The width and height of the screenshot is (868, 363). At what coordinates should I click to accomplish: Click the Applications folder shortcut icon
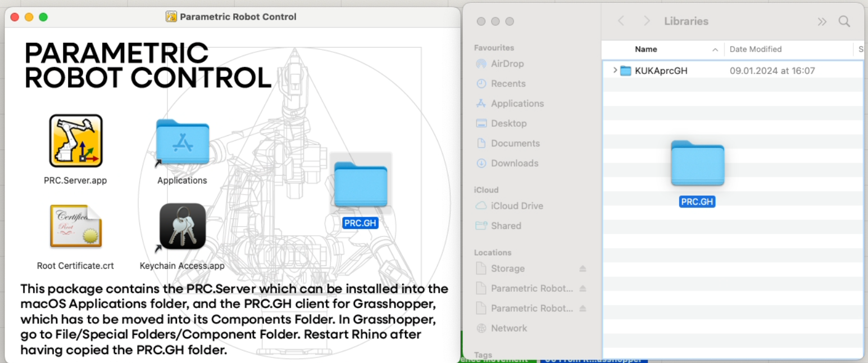[182, 143]
